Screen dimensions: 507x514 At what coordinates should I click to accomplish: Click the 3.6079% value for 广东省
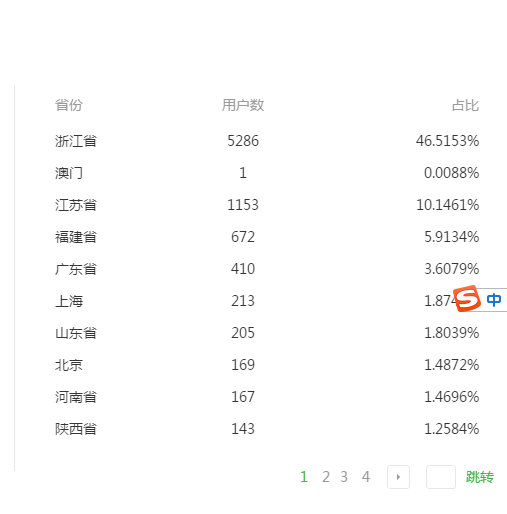(452, 269)
